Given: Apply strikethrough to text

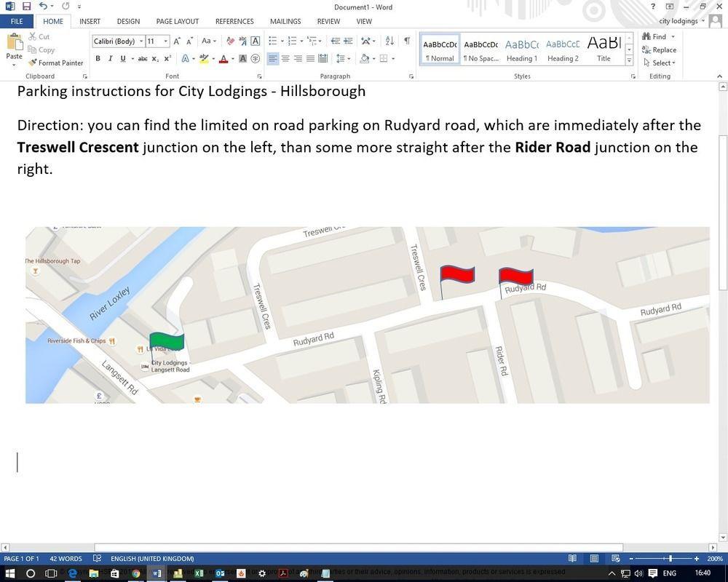Looking at the screenshot, I should (143, 58).
